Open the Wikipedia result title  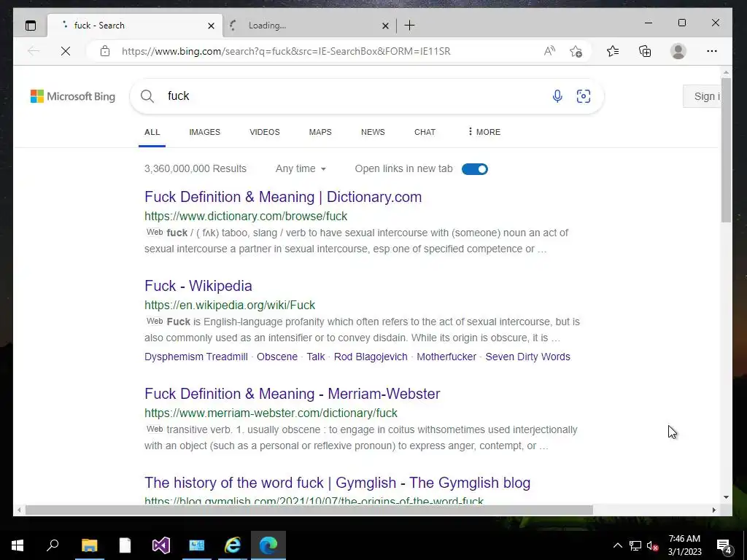[x=198, y=286]
